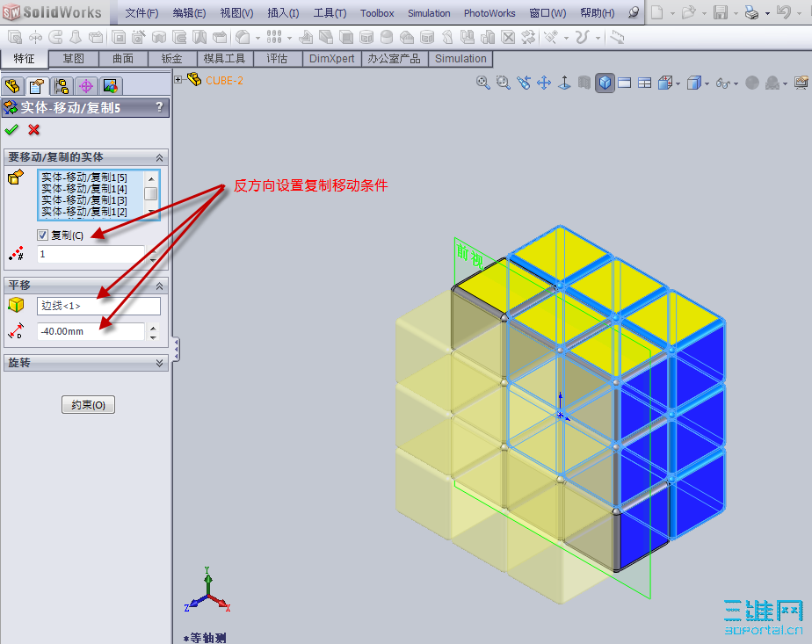
Task: Open the PhotoWorks menu
Action: coord(489,13)
